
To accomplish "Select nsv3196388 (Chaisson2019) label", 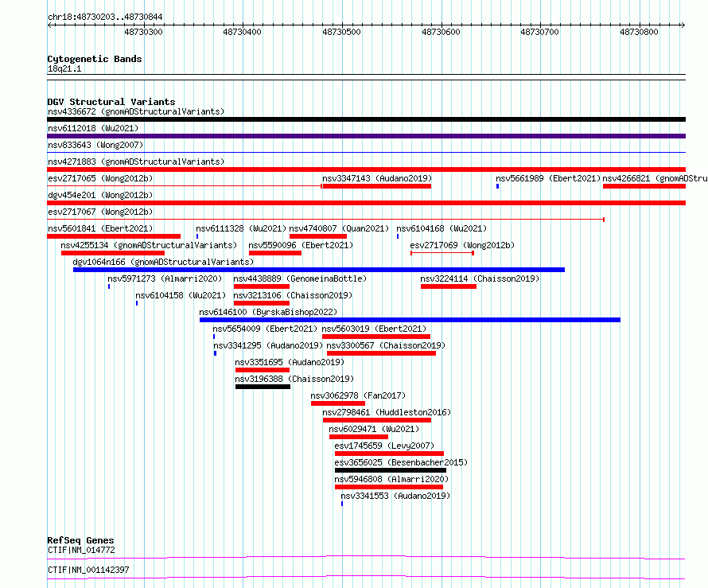I will point(294,379).
